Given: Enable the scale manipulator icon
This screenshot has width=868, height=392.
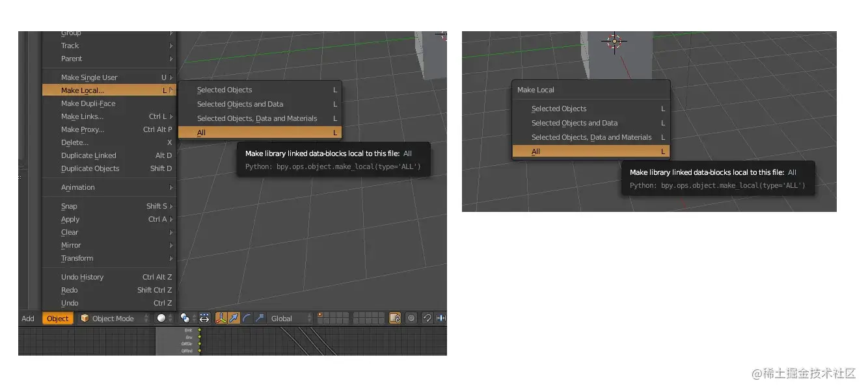Looking at the screenshot, I should (260, 318).
